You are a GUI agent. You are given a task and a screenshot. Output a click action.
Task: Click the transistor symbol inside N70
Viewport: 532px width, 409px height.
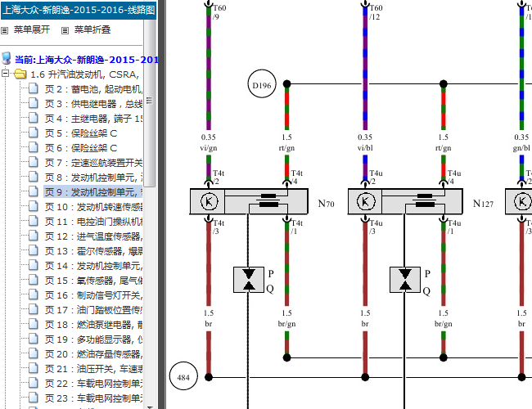tap(209, 201)
